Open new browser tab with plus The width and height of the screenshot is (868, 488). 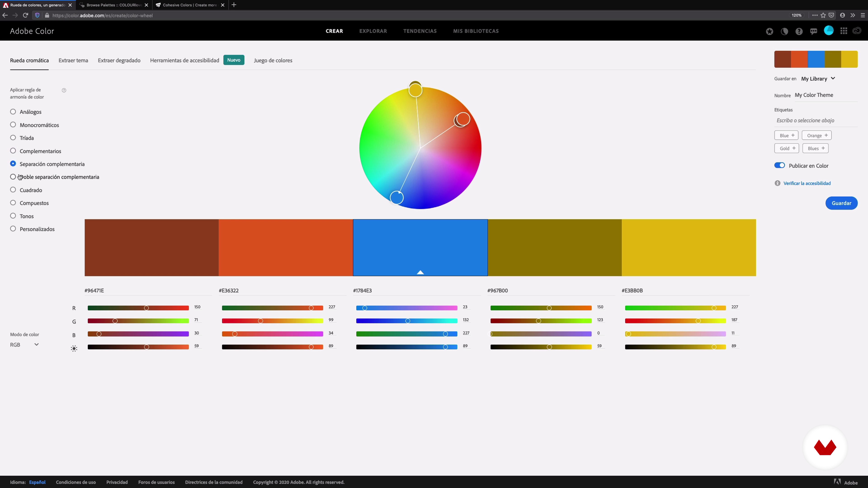(x=234, y=5)
